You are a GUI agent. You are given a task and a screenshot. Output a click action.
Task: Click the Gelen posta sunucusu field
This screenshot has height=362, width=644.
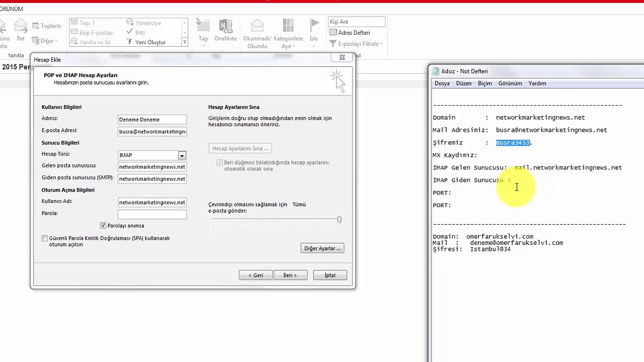[x=152, y=167]
